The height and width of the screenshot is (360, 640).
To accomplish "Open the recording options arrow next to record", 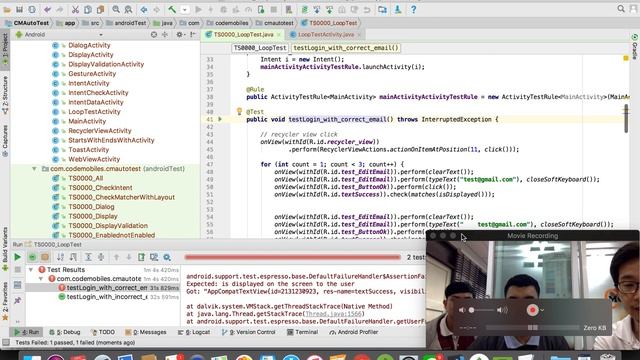I will (x=542, y=310).
